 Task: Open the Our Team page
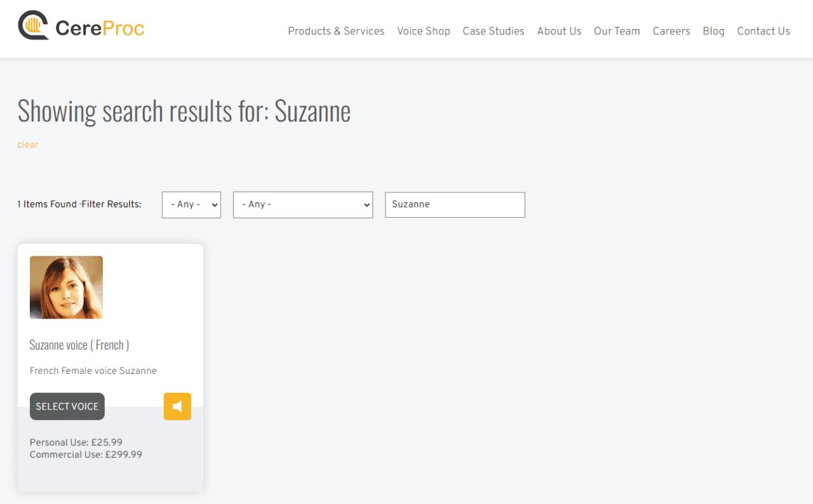click(x=617, y=31)
